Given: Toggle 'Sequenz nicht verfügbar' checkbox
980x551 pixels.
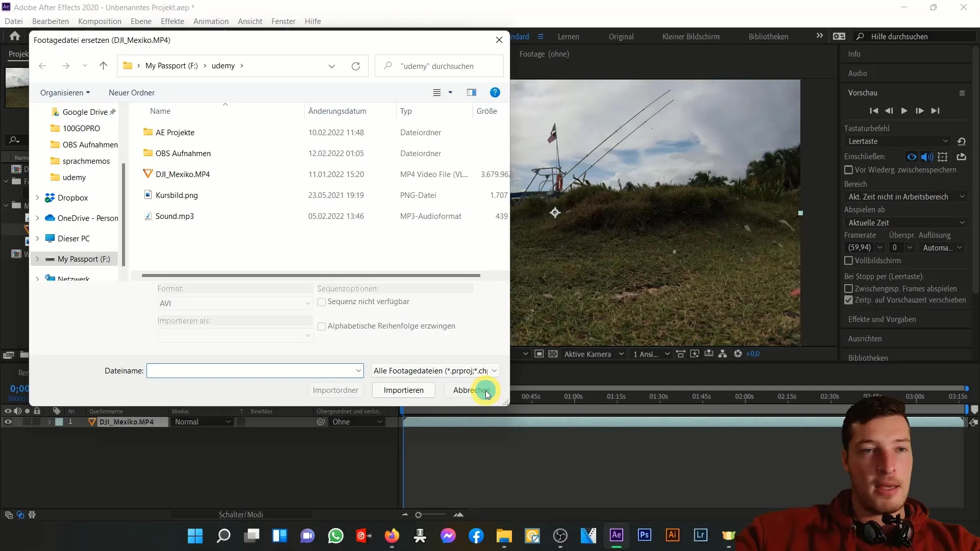Looking at the screenshot, I should click(322, 302).
